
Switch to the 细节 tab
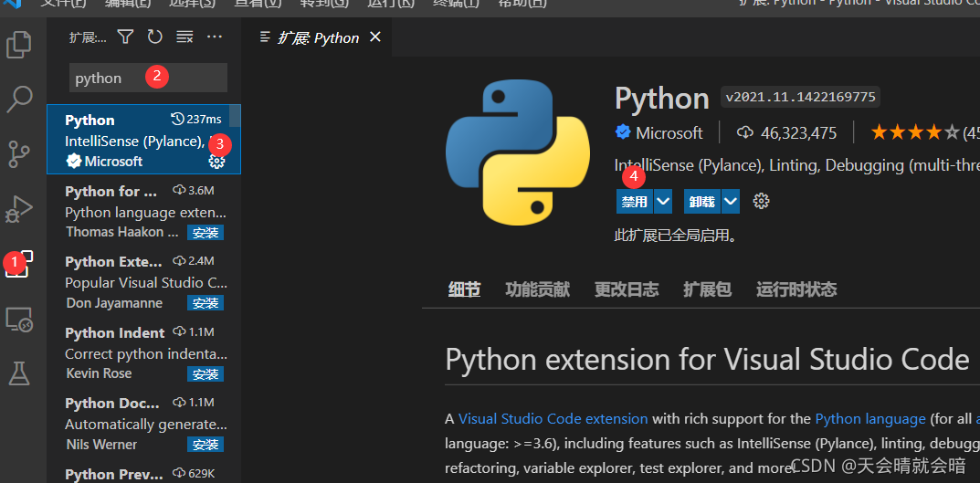pos(464,289)
